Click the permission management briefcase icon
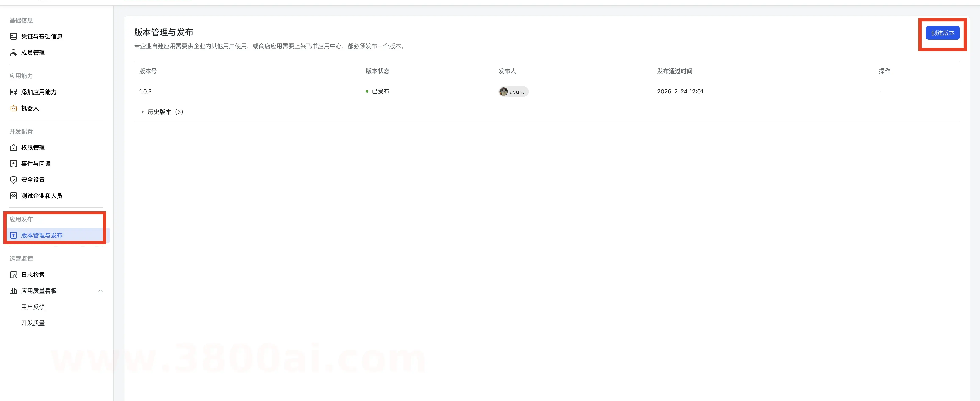This screenshot has height=401, width=980. coord(13,148)
